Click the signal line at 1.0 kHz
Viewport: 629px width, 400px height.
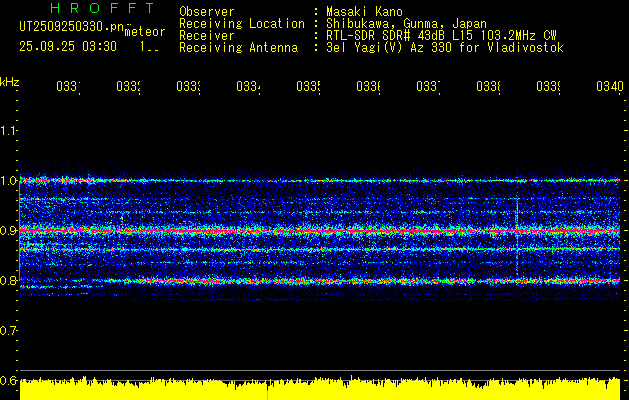pos(320,181)
